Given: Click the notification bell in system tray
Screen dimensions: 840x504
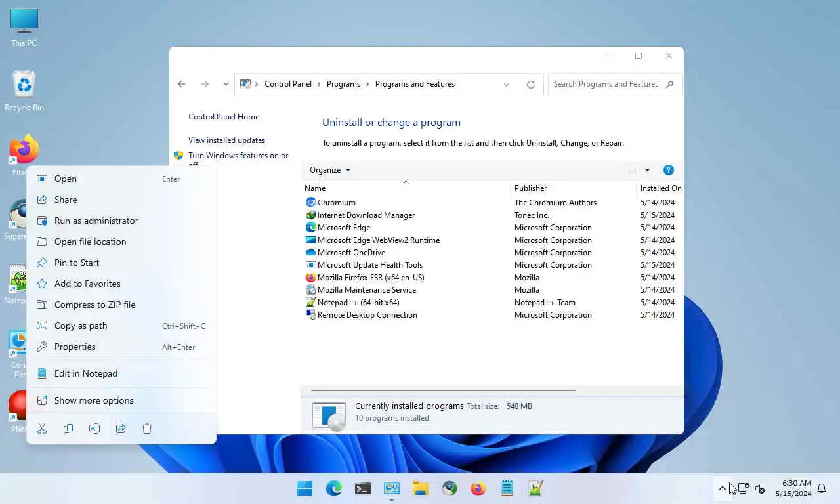Looking at the screenshot, I should pos(822,488).
